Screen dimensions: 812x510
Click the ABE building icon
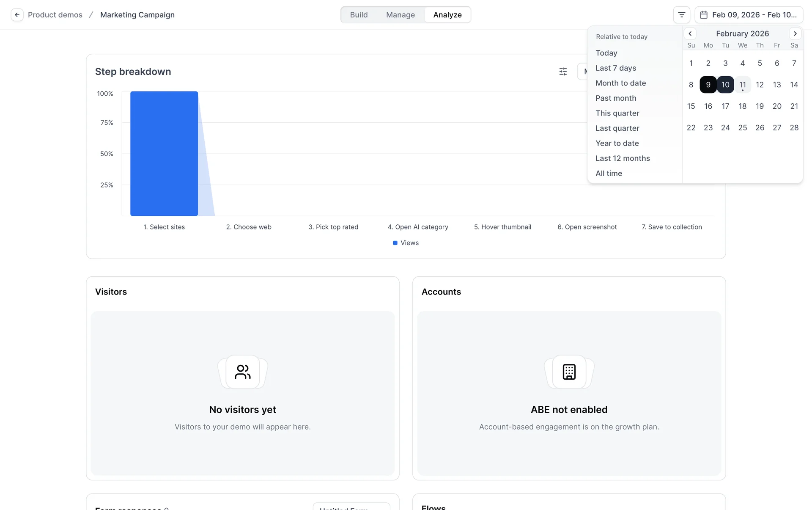coord(569,372)
